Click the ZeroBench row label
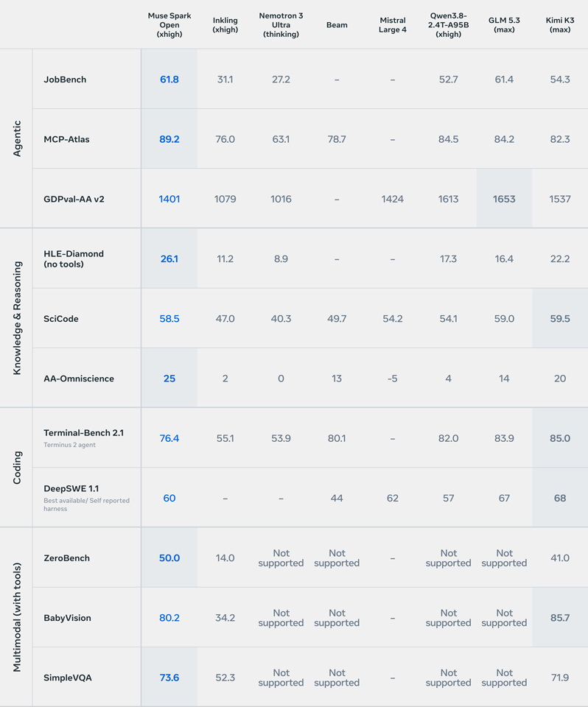588x707 pixels. [x=66, y=558]
